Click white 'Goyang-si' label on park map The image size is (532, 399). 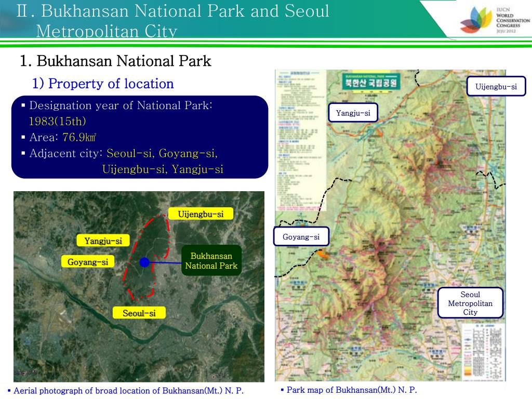coord(301,236)
